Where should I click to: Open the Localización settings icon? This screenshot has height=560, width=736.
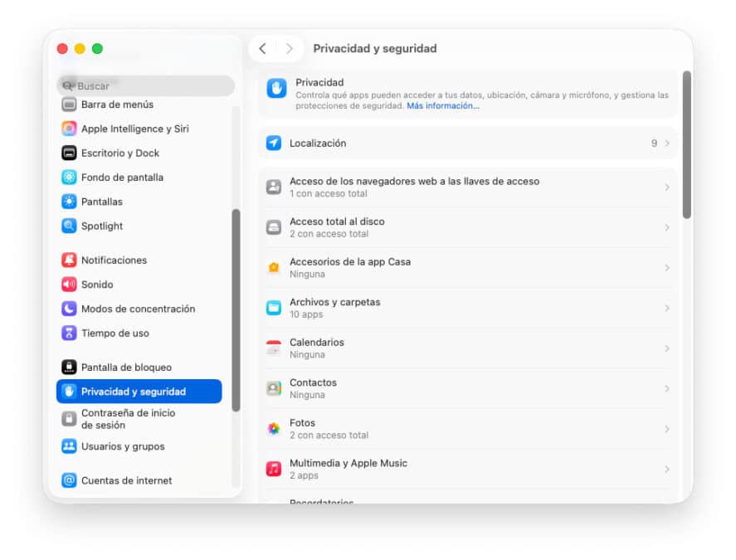tap(273, 143)
